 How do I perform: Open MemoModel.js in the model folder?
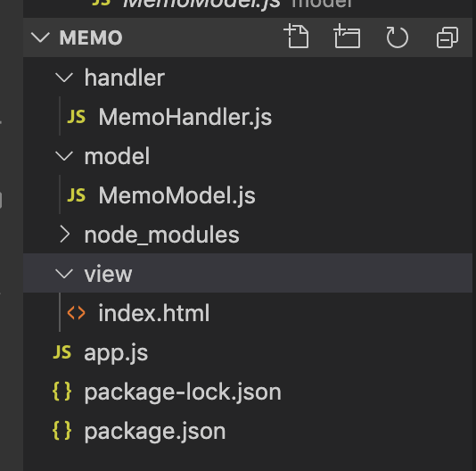coord(176,195)
